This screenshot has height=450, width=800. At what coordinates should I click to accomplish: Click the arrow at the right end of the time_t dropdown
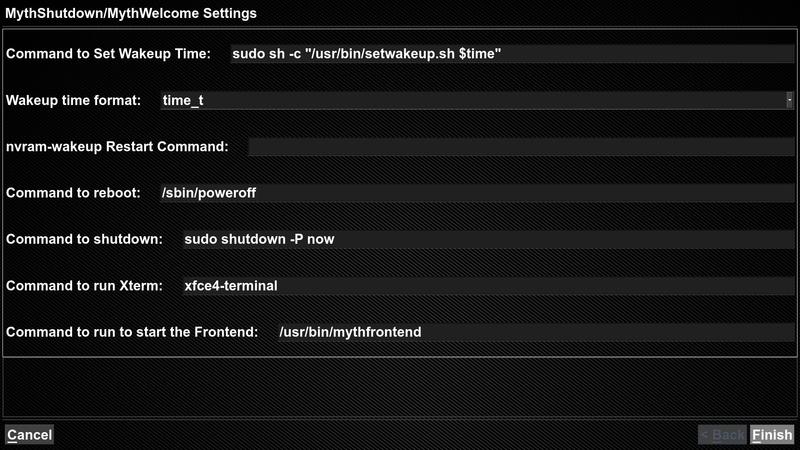[x=789, y=100]
